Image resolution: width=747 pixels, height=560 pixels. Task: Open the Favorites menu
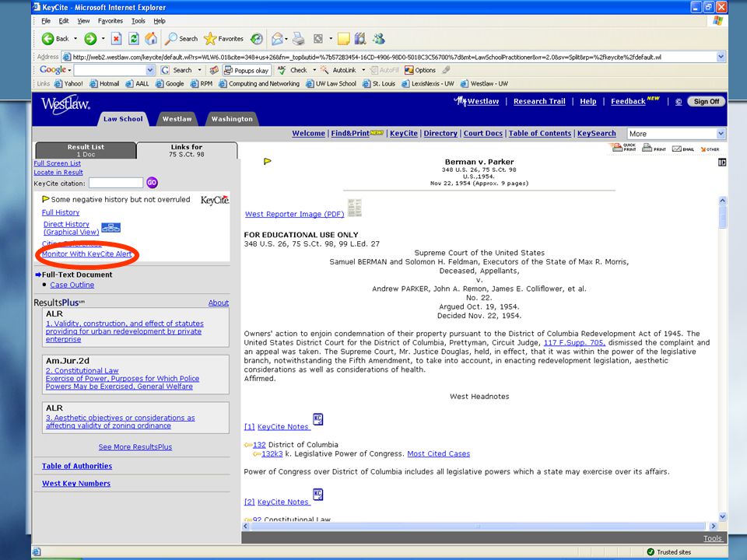coord(110,21)
